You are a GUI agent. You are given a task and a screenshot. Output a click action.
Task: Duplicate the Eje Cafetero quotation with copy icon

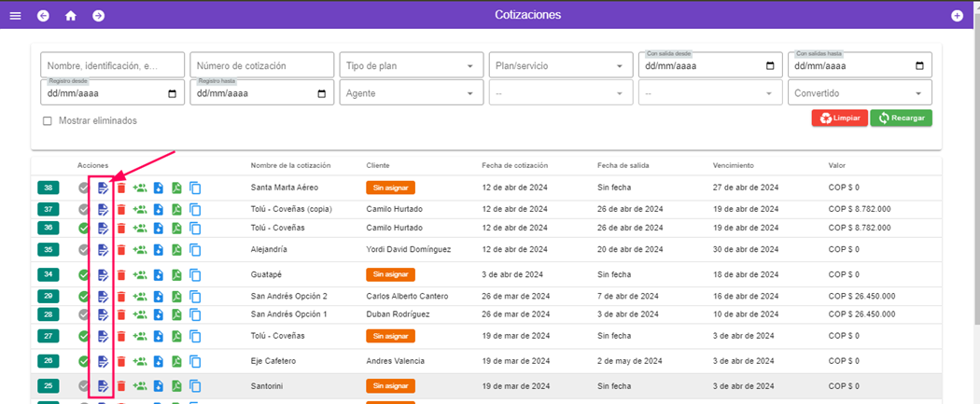195,361
